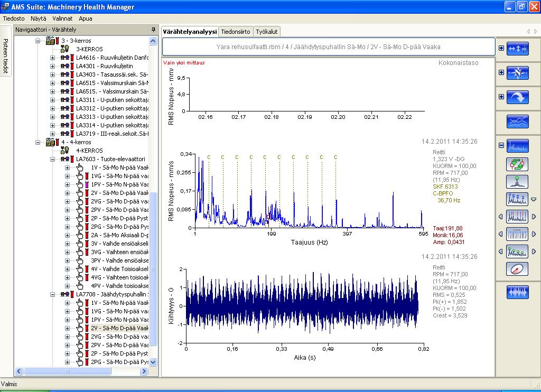Viewport: 541px width, 392px height.
Task: Click the Kokonaistaso trend label
Action: [x=458, y=63]
